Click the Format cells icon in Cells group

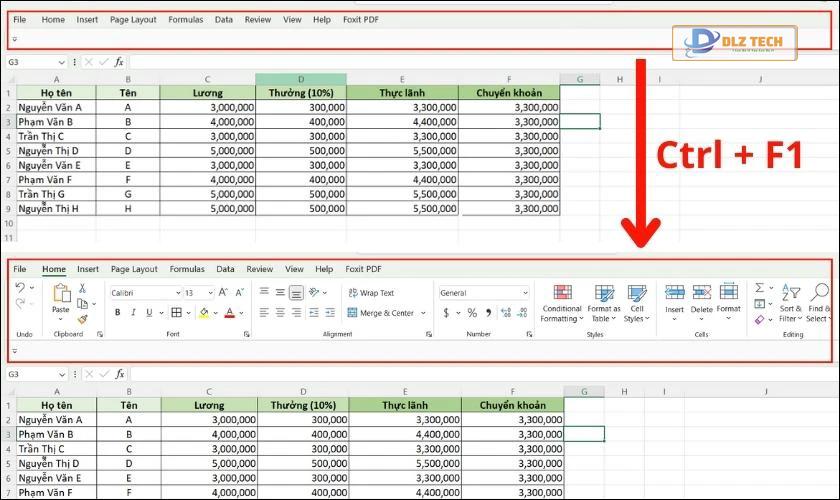[729, 291]
